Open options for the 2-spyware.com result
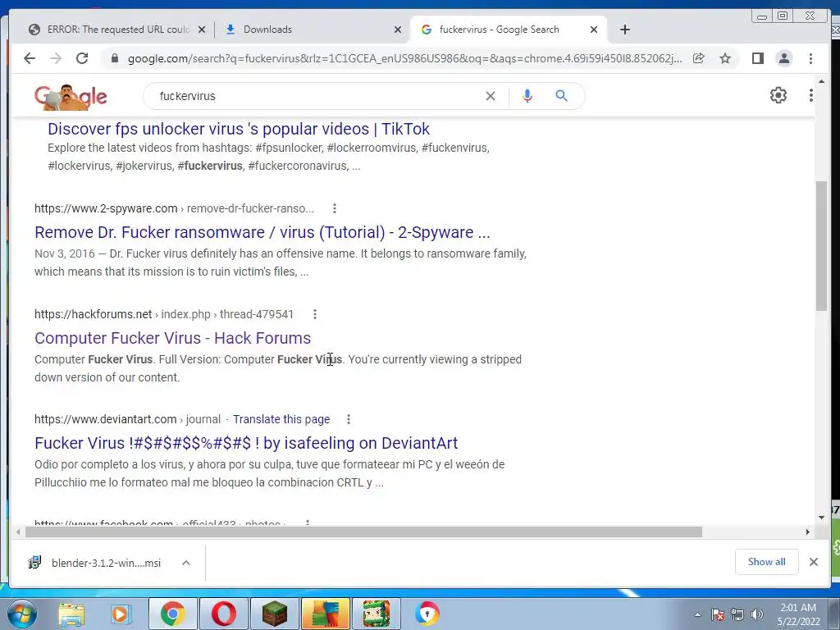This screenshot has width=840, height=630. 335,208
